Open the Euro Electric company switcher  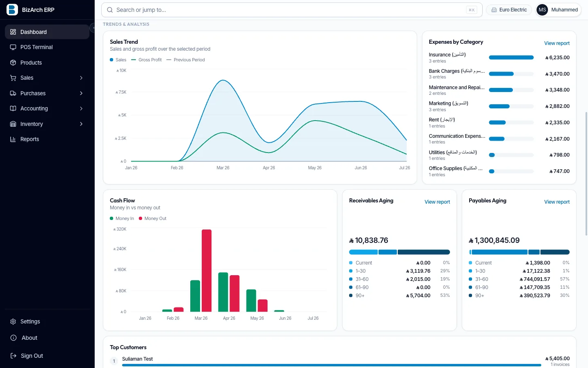509,10
